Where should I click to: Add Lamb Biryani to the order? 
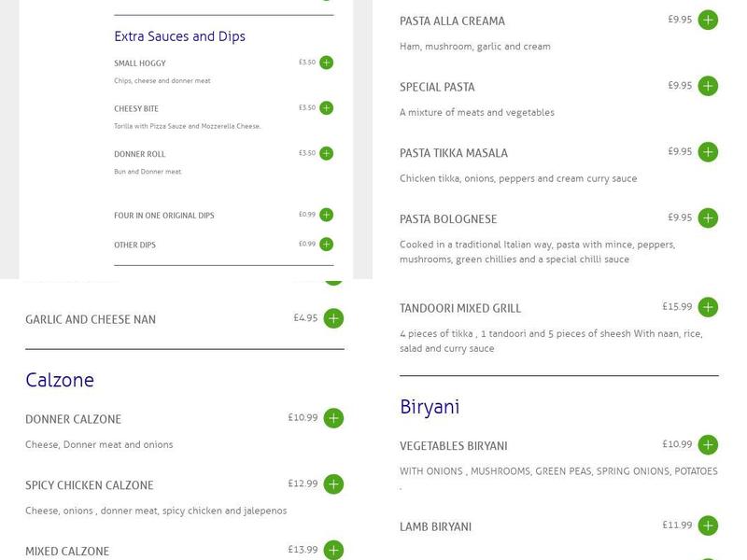pyautogui.click(x=710, y=526)
